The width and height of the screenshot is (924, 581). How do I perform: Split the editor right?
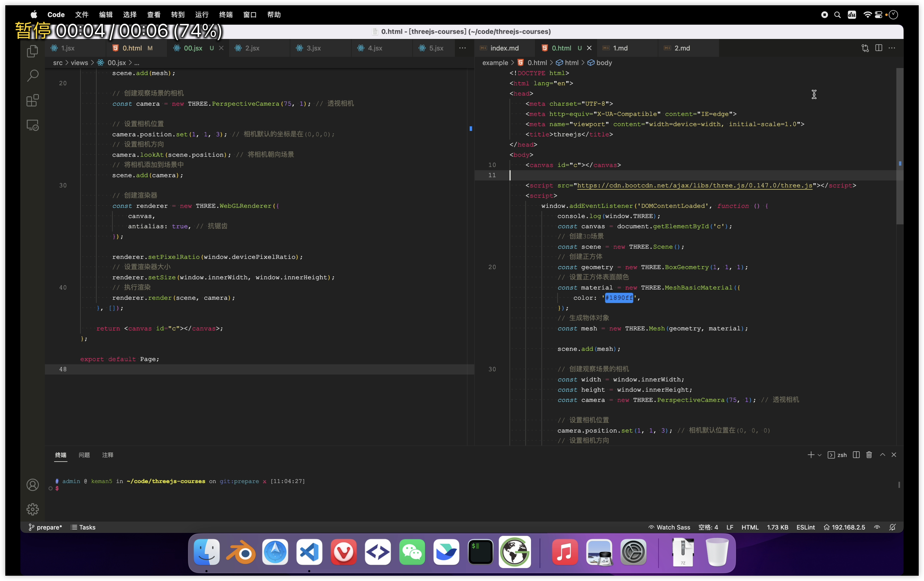pos(879,48)
